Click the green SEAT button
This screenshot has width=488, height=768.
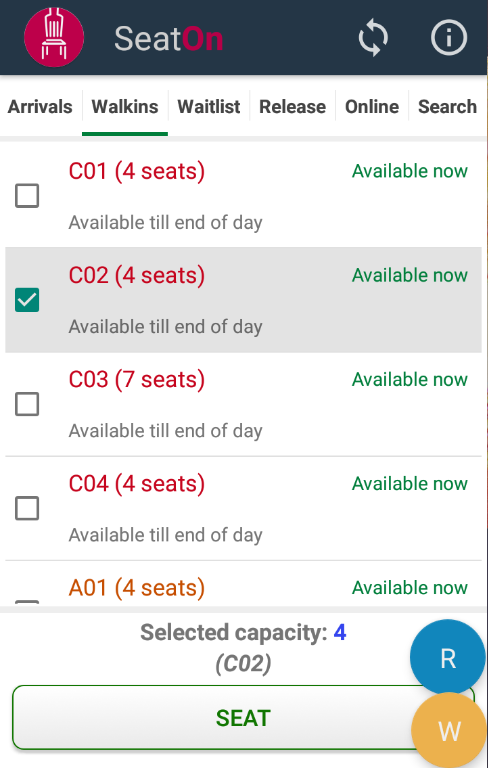coord(243,718)
